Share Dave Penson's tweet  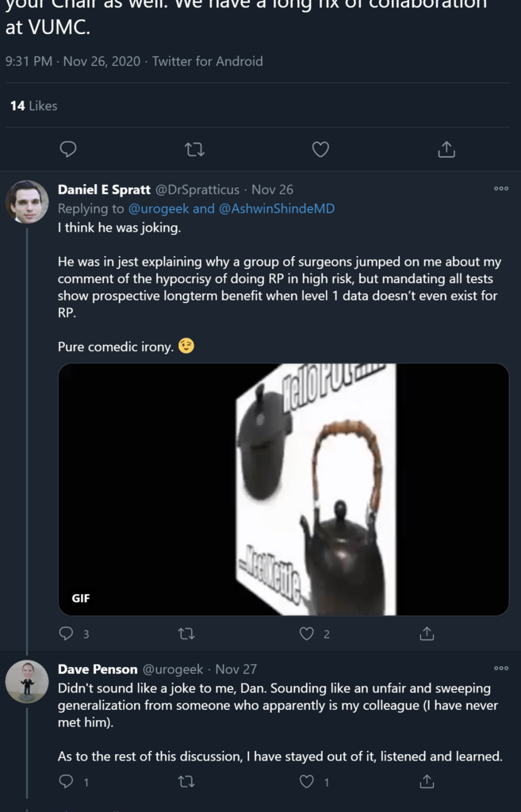(427, 782)
